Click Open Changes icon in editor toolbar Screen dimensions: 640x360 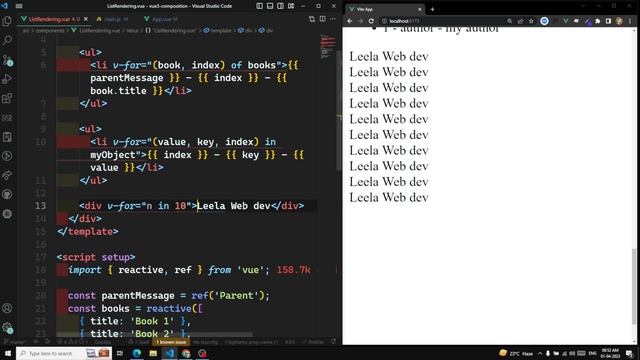pos(312,19)
